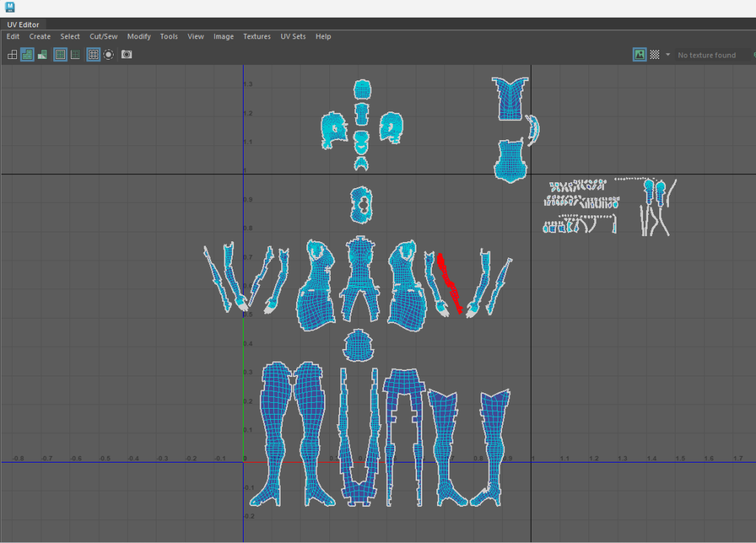Click the Isolate Select dashed circle icon

[109, 55]
